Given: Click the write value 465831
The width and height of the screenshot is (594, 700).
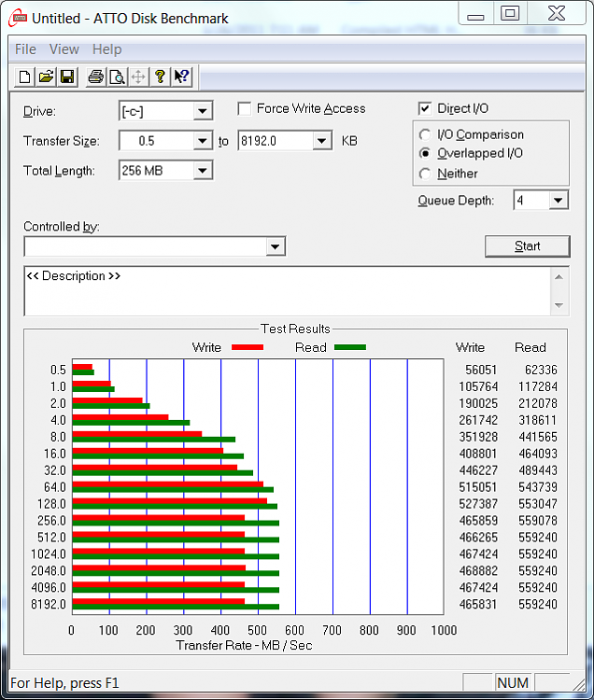Looking at the screenshot, I should tap(478, 605).
